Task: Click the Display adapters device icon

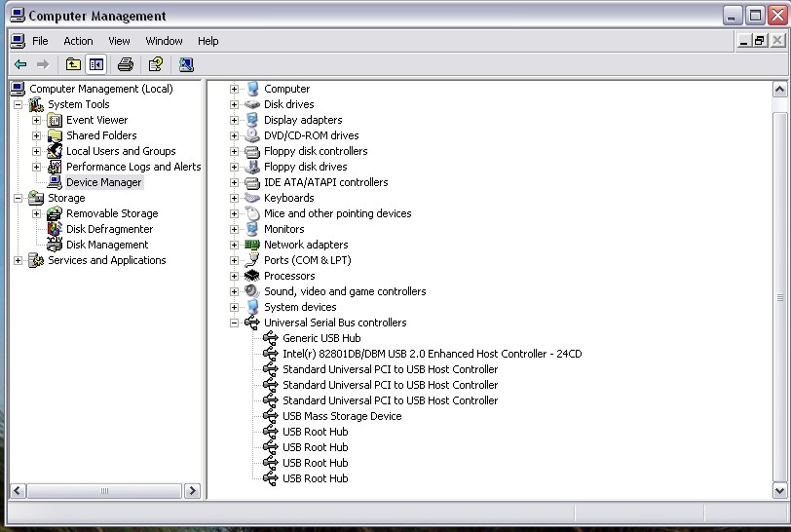Action: pos(252,120)
